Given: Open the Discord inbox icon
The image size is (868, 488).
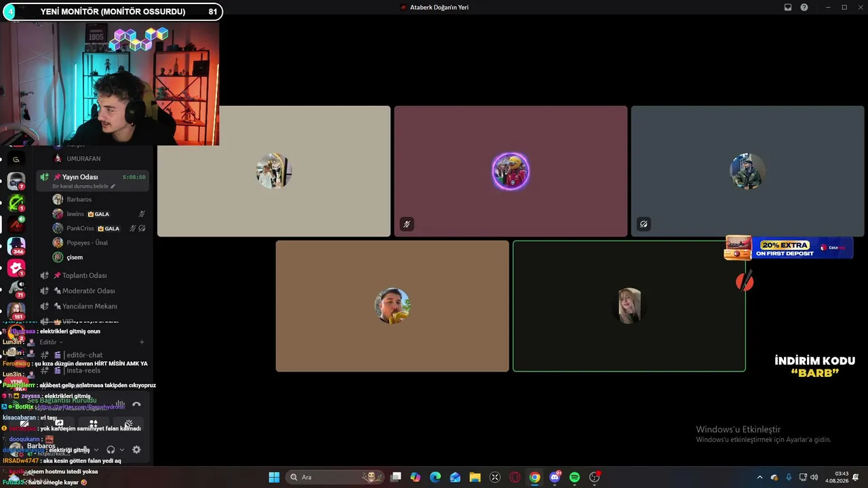Looking at the screenshot, I should [788, 7].
